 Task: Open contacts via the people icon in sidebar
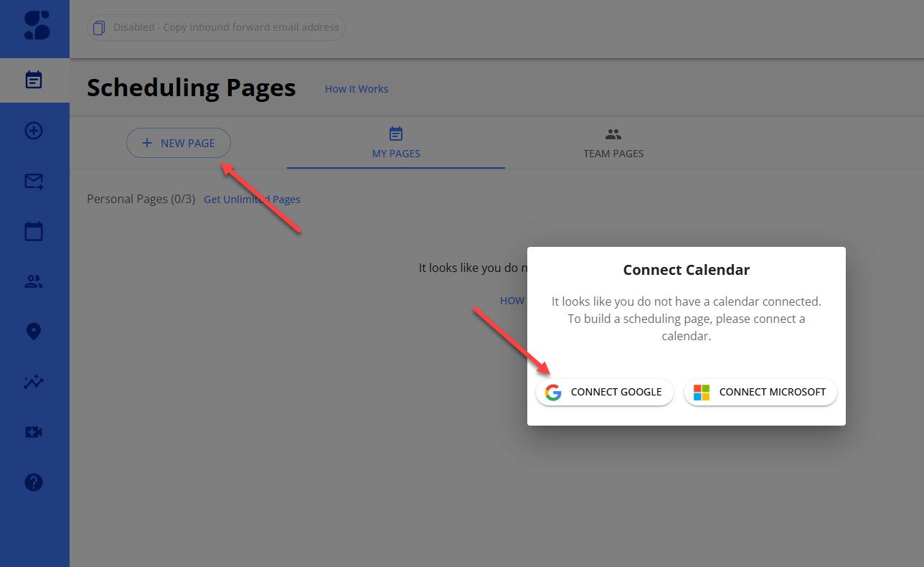34,281
